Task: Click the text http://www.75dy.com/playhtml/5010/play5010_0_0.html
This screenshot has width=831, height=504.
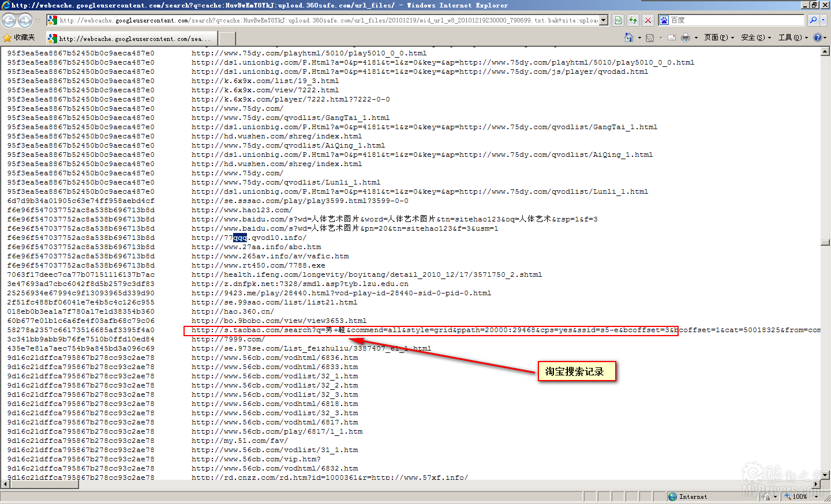Action: (309, 53)
